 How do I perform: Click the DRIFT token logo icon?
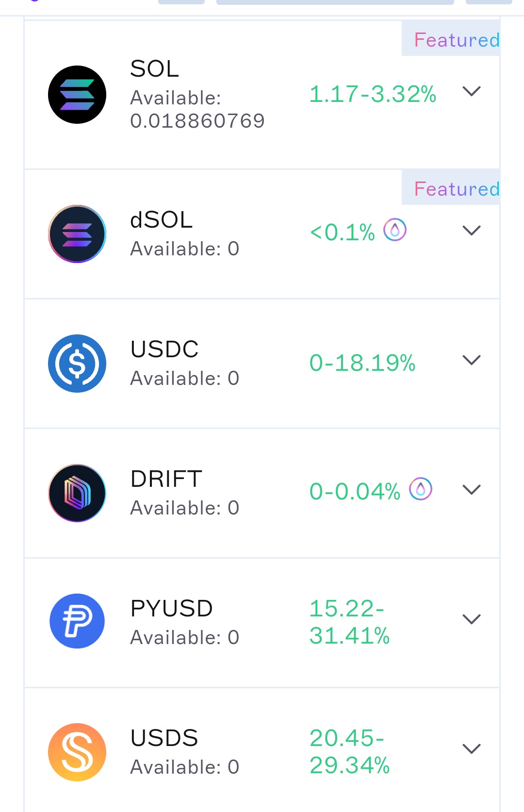tap(77, 493)
